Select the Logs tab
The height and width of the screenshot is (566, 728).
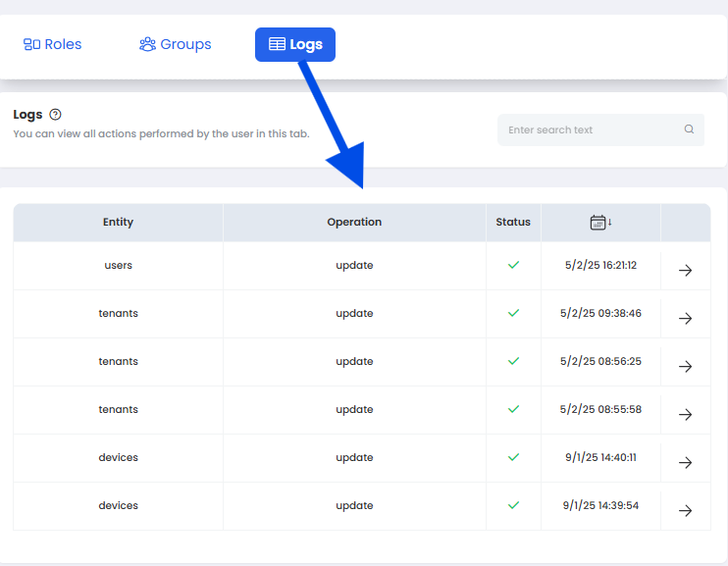pyautogui.click(x=295, y=44)
